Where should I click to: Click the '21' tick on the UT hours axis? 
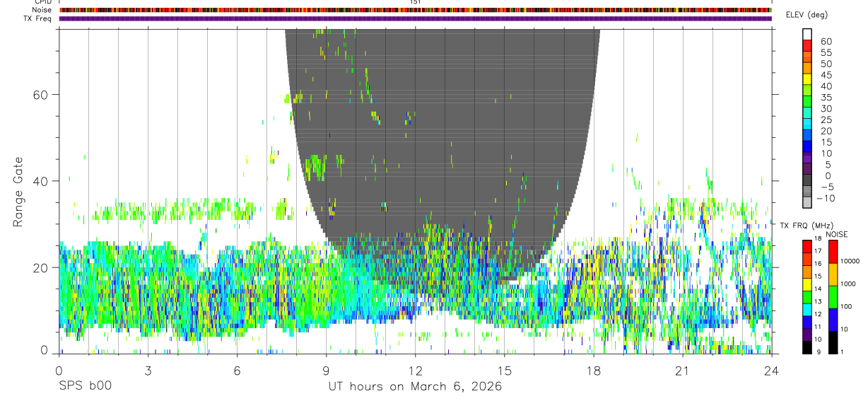coord(683,370)
